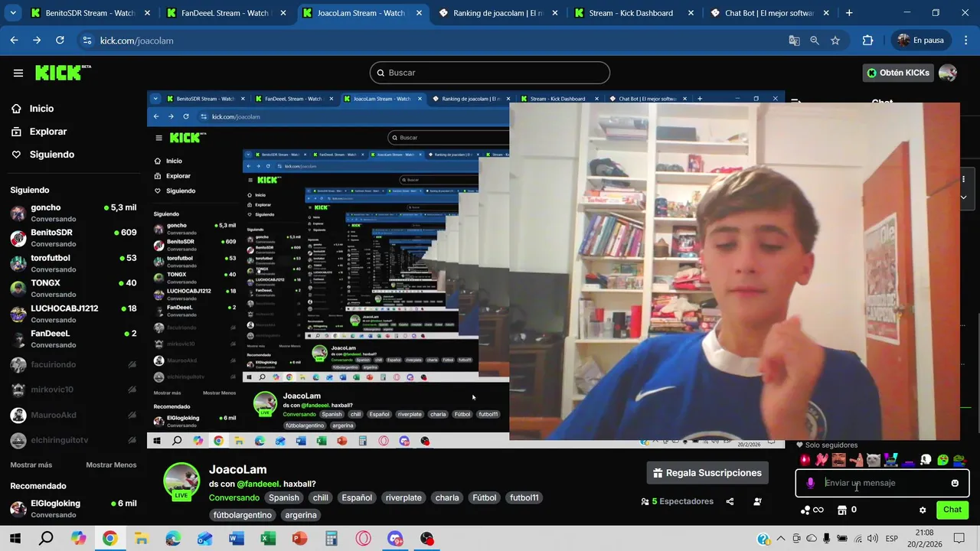Collapse list with Mostrar Menos
This screenshot has height=551, width=980.
pos(111,465)
